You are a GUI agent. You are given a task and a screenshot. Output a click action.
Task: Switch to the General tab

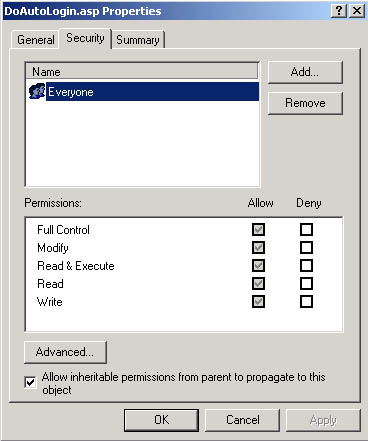[x=36, y=40]
